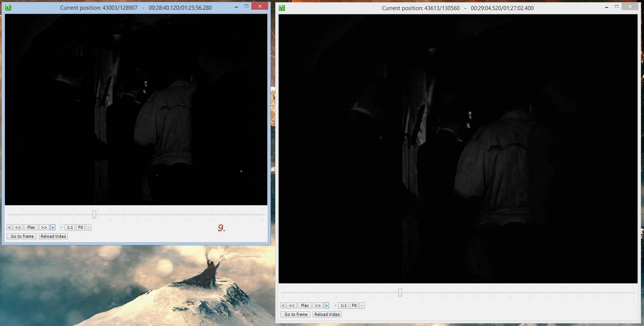This screenshot has height=326, width=644.
Task: Reload Video in the right window
Action: pyautogui.click(x=327, y=314)
